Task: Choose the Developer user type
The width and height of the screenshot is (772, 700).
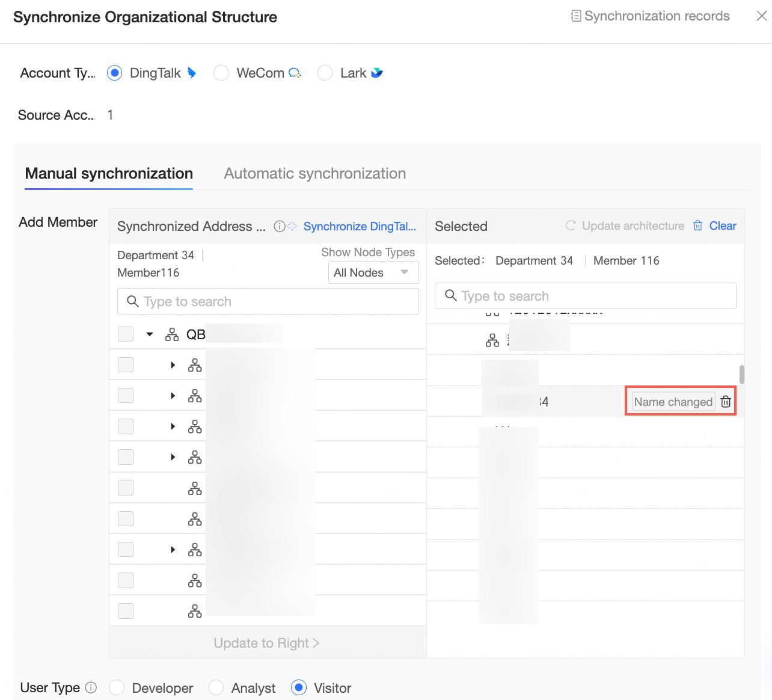Action: point(117,687)
